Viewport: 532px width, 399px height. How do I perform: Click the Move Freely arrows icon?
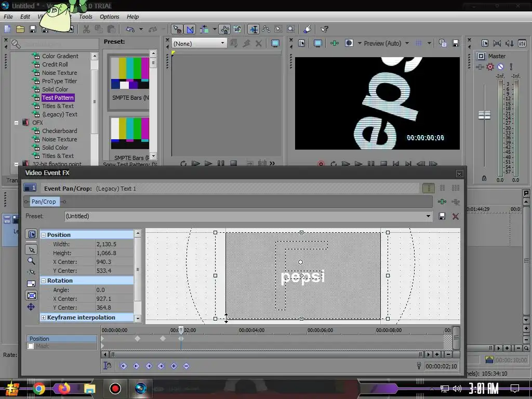click(31, 307)
